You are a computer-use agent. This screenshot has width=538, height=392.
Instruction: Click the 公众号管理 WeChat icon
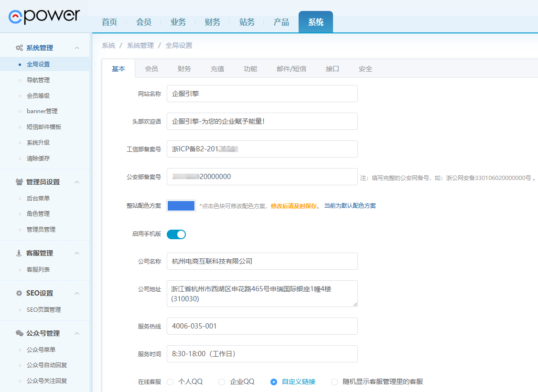[x=19, y=333]
